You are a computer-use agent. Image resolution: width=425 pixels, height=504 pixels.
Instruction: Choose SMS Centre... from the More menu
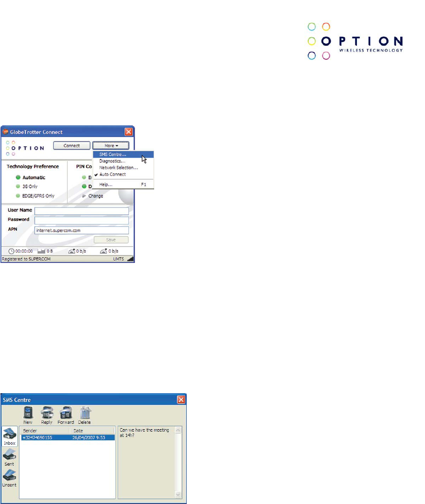123,155
